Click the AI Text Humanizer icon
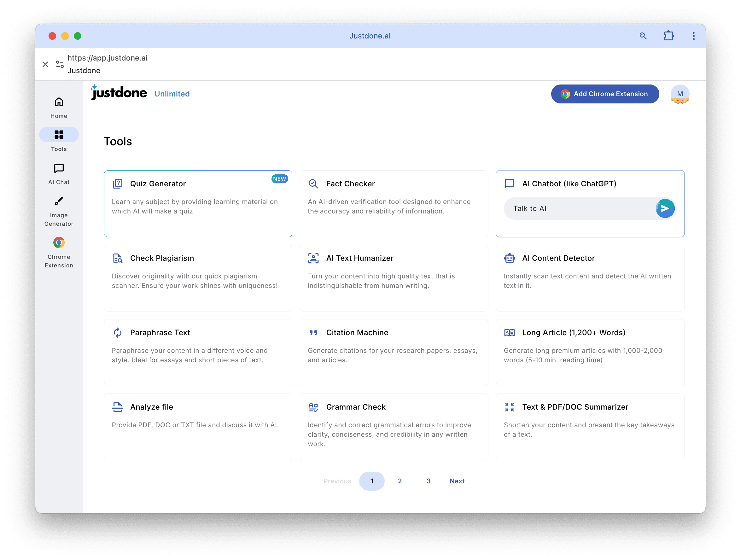Screen dimensions: 741x560 tap(313, 258)
